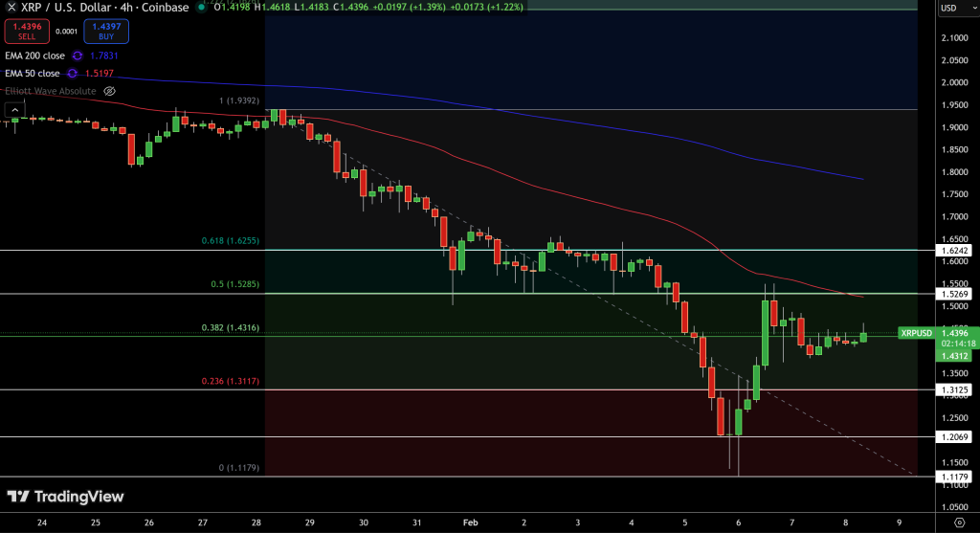Click the 1.2069 price axis label
Screen dimensions: 980x533
[954, 436]
